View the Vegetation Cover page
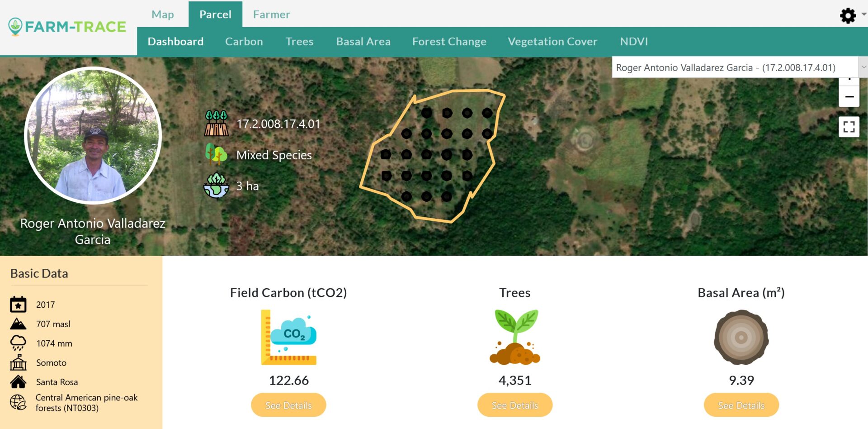This screenshot has width=868, height=429. point(552,42)
